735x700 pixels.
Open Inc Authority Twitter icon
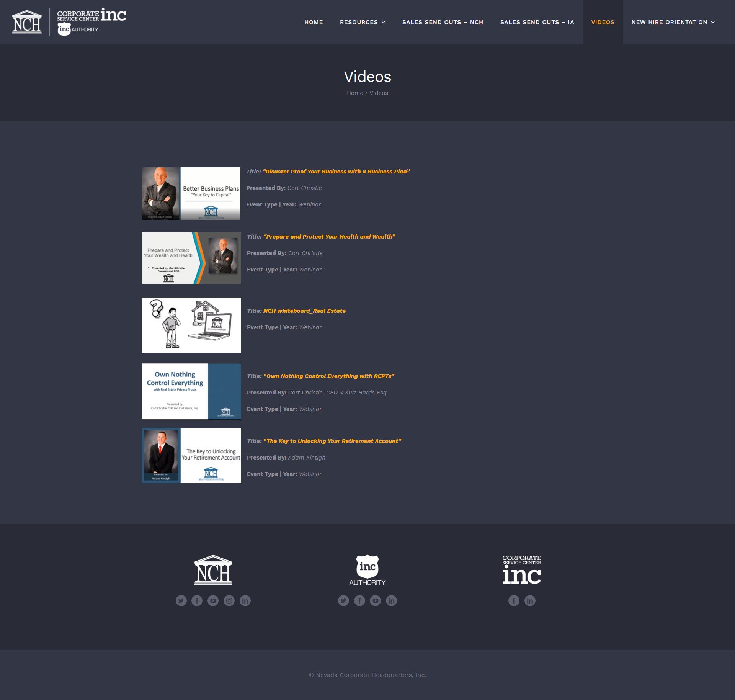point(343,600)
